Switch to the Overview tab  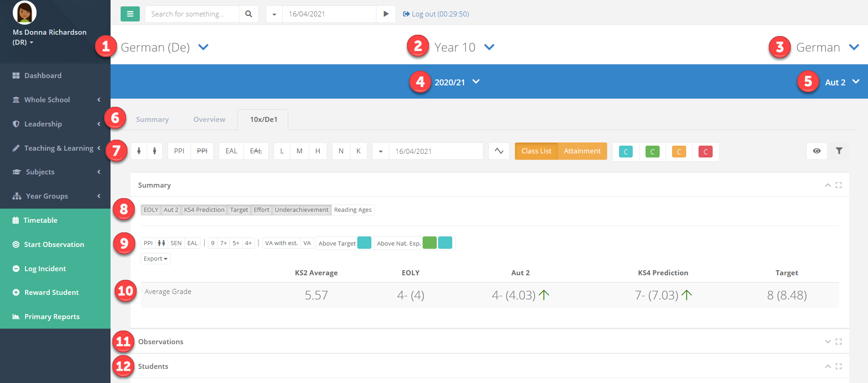click(209, 120)
